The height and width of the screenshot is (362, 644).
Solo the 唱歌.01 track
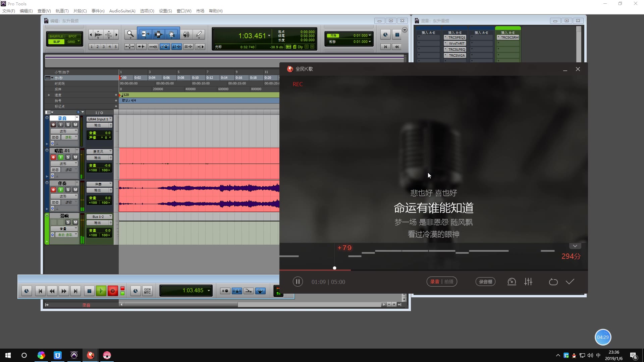(x=68, y=157)
